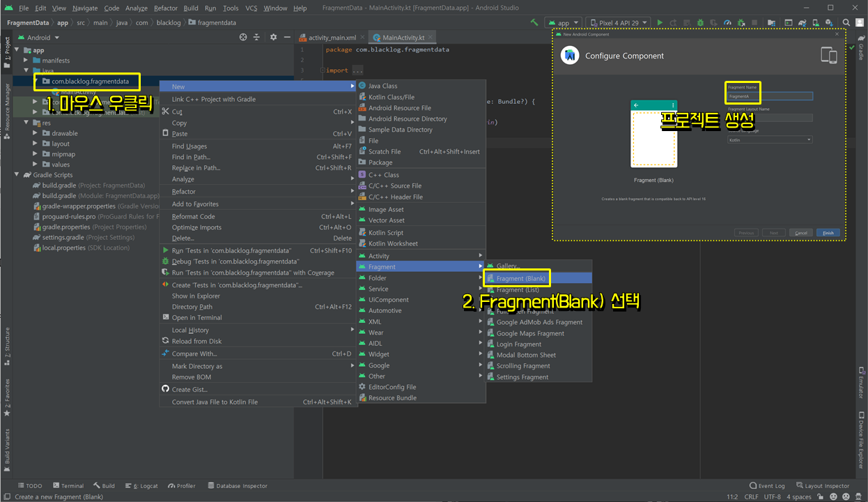Screen dimensions: 868x502
Task: Click the CRLF line separator indicator
Action: click(751, 497)
